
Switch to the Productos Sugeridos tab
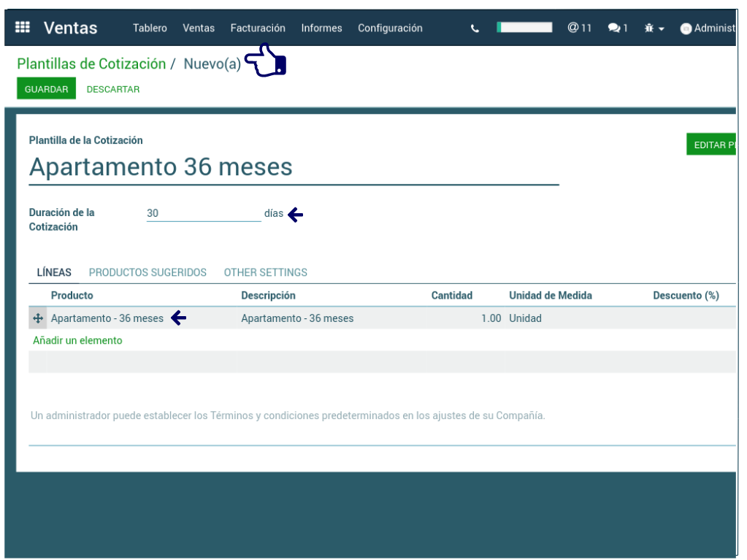(x=148, y=272)
